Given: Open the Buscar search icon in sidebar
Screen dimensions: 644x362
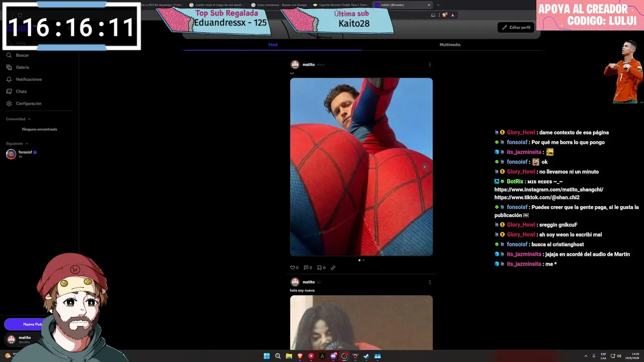Looking at the screenshot, I should (9, 55).
